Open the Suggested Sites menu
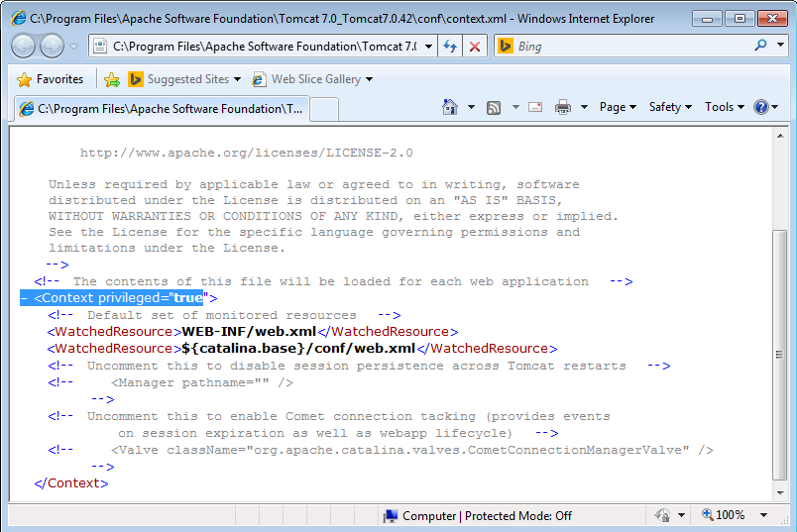Screen dimensions: 797x532 click(x=184, y=79)
